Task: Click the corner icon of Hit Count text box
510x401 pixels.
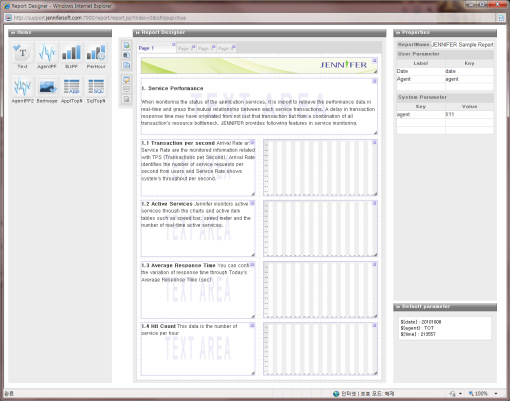Action: 252,325
